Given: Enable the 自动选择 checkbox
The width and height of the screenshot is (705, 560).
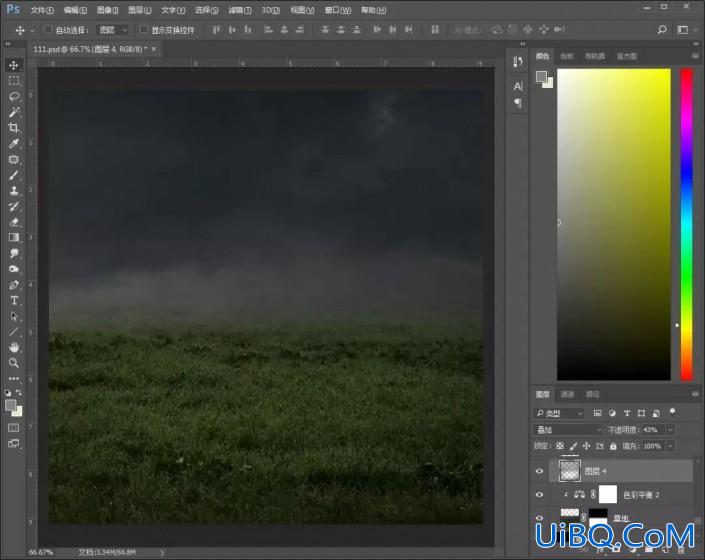Looking at the screenshot, I should pyautogui.click(x=48, y=30).
